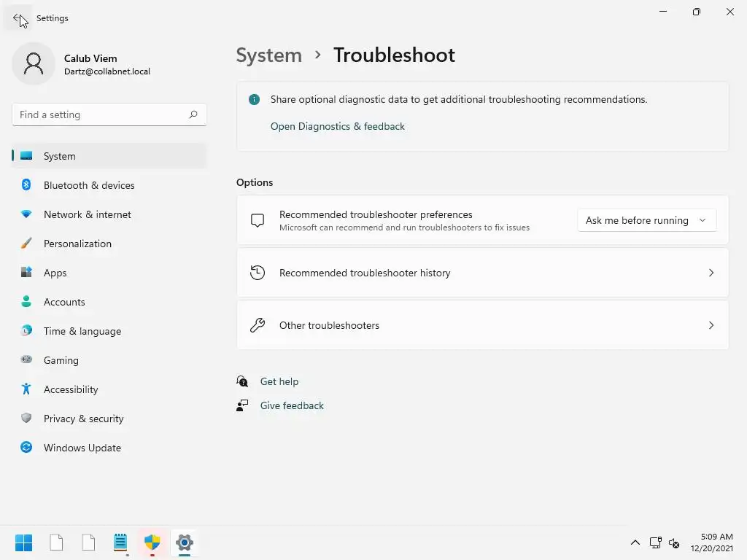Image resolution: width=747 pixels, height=560 pixels.
Task: Click the System breadcrumb link
Action: click(x=269, y=55)
